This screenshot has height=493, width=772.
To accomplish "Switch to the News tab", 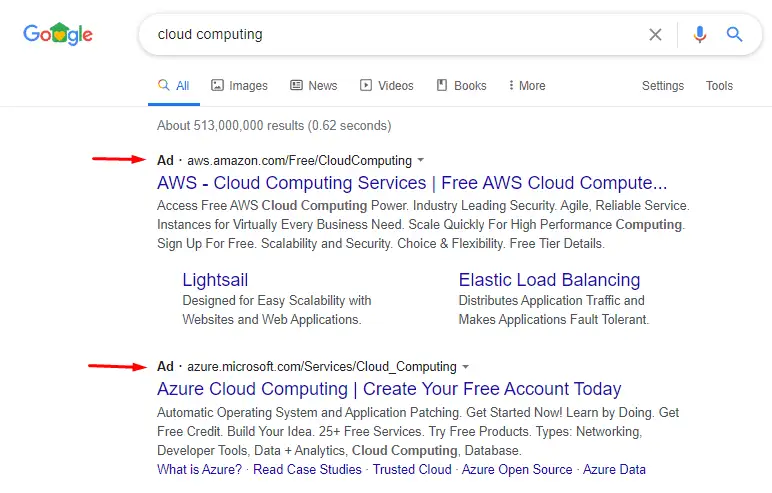I will click(314, 86).
